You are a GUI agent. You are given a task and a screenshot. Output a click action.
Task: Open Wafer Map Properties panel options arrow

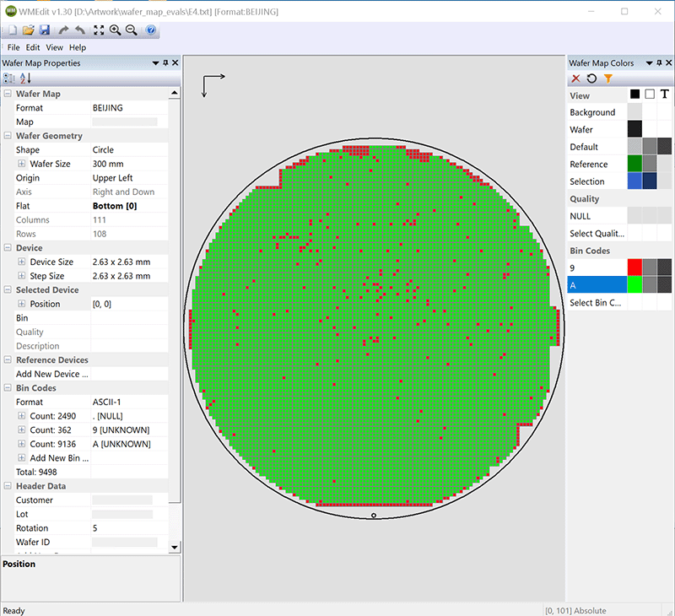(156, 63)
